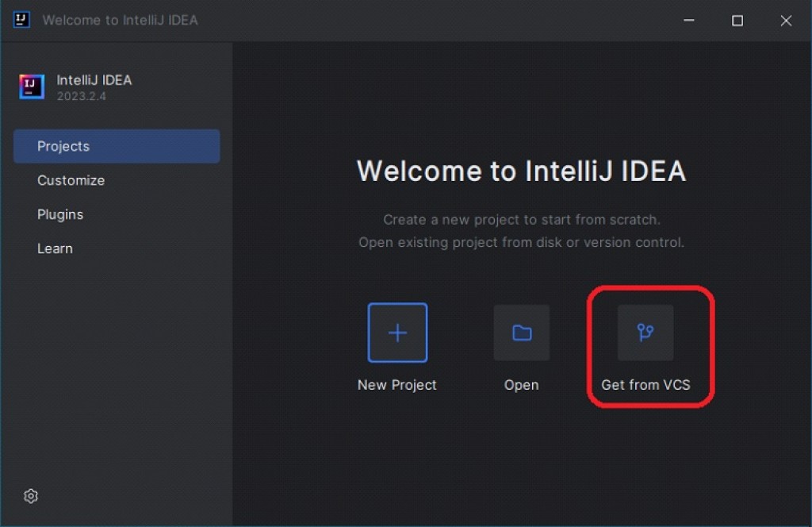Screen dimensions: 812x527
Task: Click the currently selected Projects item
Action: (x=63, y=146)
